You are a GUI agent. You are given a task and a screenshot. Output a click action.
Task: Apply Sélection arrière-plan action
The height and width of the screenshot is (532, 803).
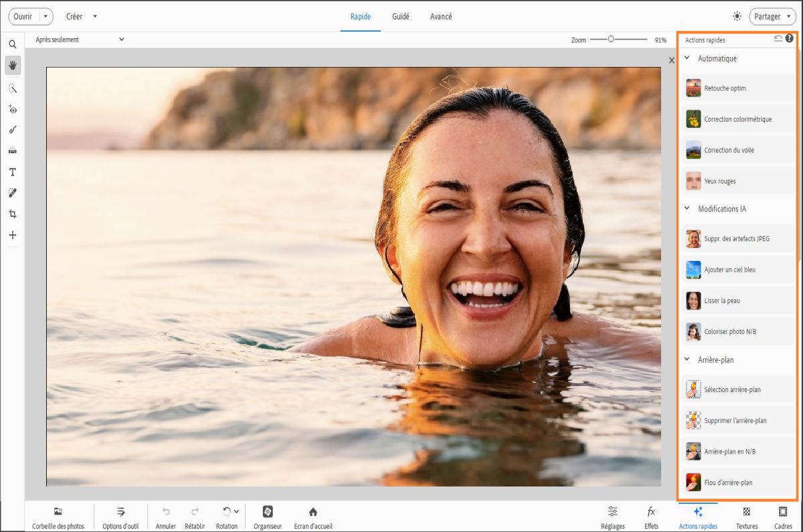tap(739, 389)
